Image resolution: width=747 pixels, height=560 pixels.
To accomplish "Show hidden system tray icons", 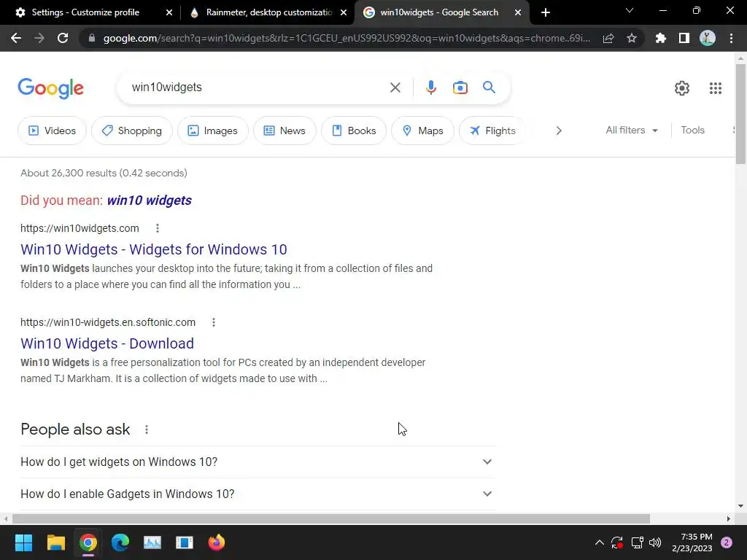I will (600, 542).
